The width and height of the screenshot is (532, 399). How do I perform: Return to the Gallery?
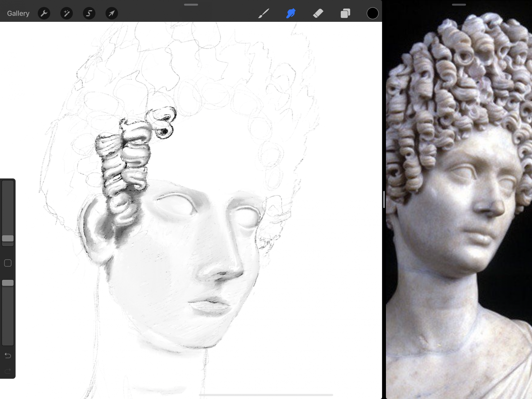click(x=18, y=13)
